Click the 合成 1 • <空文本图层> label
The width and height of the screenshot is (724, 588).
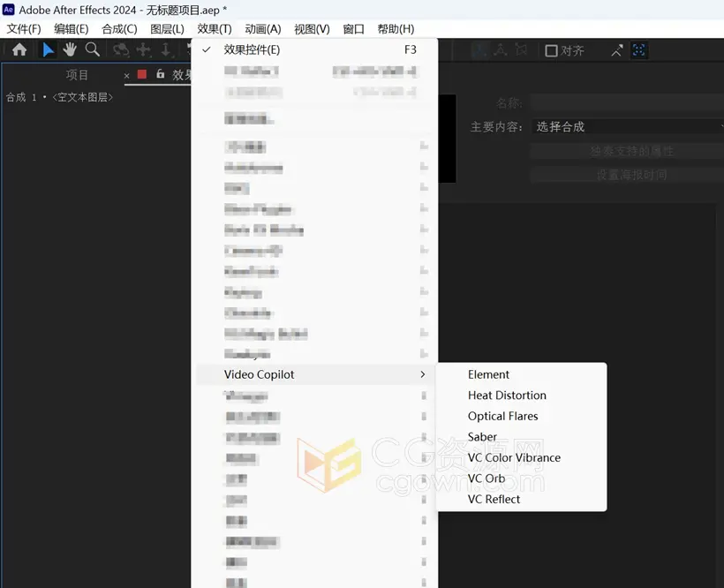coord(59,97)
